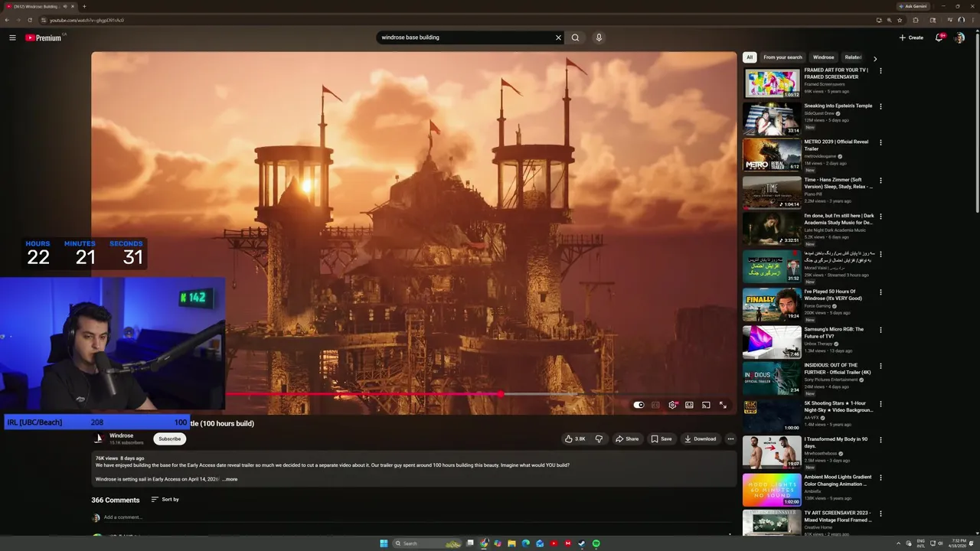The height and width of the screenshot is (551, 980).
Task: Open options for Time - Hans Zimmer video
Action: coord(880,181)
